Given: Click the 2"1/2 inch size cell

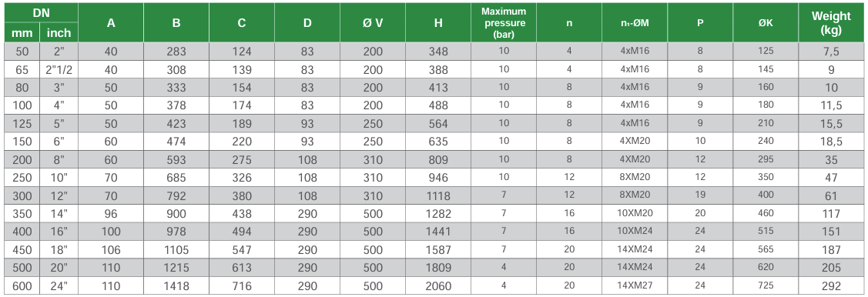Looking at the screenshot, I should pos(59,70).
